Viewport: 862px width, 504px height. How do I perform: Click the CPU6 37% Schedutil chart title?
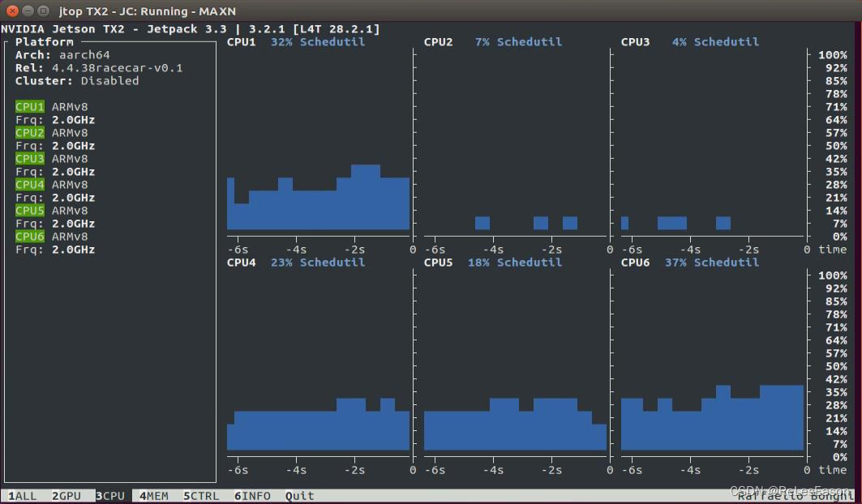coord(690,263)
